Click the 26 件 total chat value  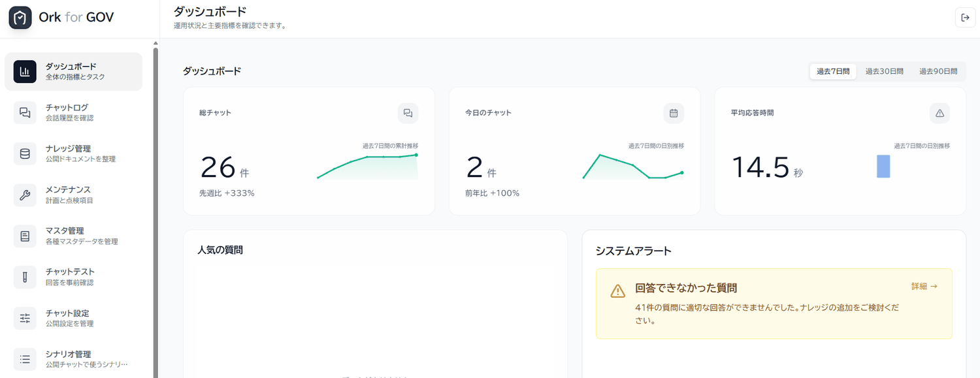tap(224, 168)
